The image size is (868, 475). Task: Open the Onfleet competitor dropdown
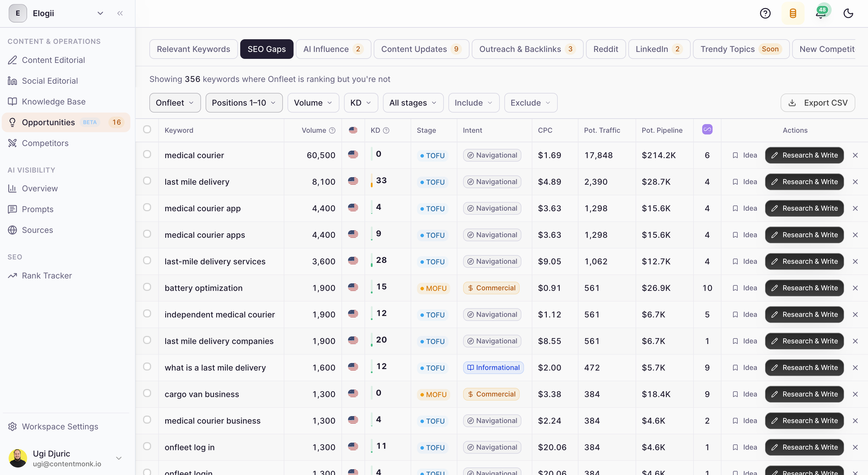click(x=175, y=103)
